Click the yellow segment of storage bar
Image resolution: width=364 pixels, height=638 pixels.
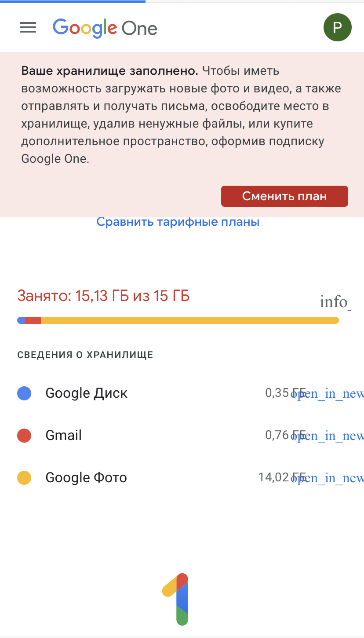coord(189,320)
